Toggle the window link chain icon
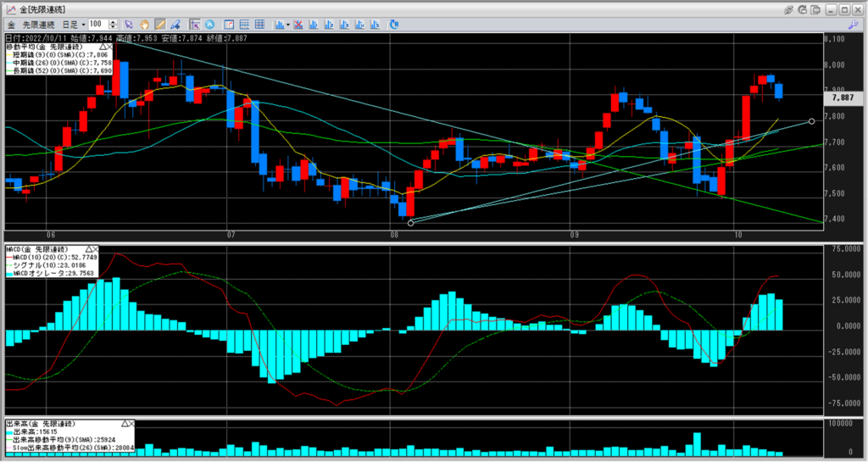The image size is (868, 462). [x=789, y=9]
